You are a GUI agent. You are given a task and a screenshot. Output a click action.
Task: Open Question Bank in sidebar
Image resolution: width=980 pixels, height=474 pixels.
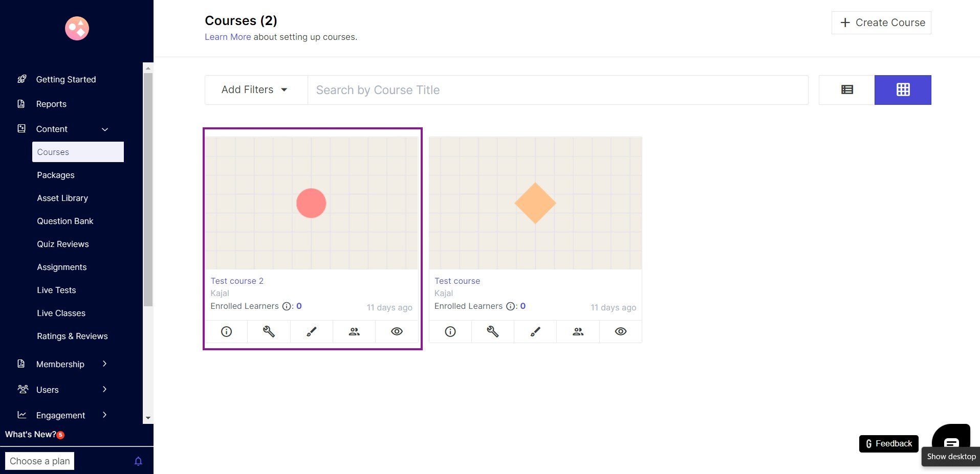[65, 221]
